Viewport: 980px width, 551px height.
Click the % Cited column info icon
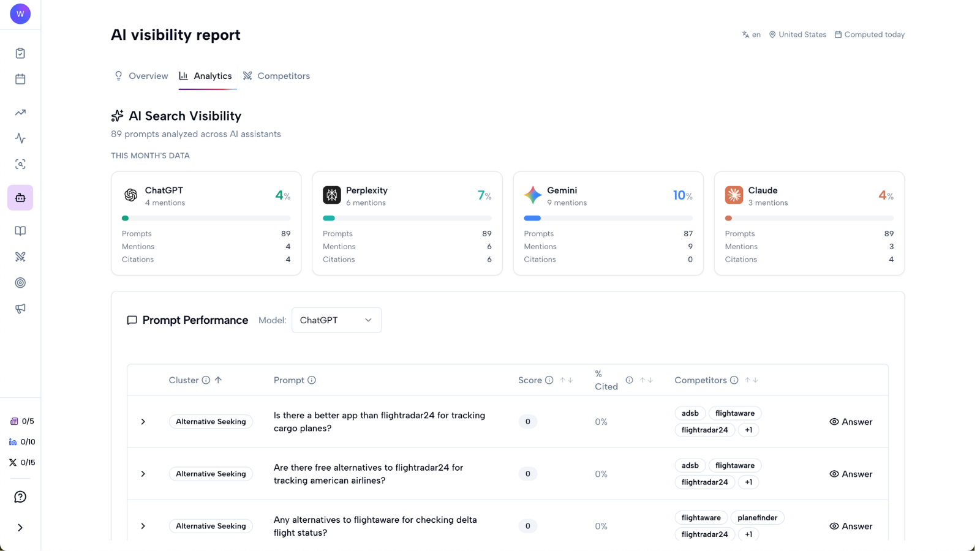point(629,380)
